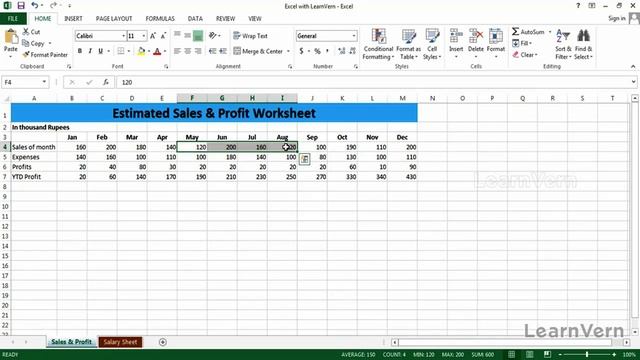
Task: Add a new sheet with plus button
Action: 163,342
